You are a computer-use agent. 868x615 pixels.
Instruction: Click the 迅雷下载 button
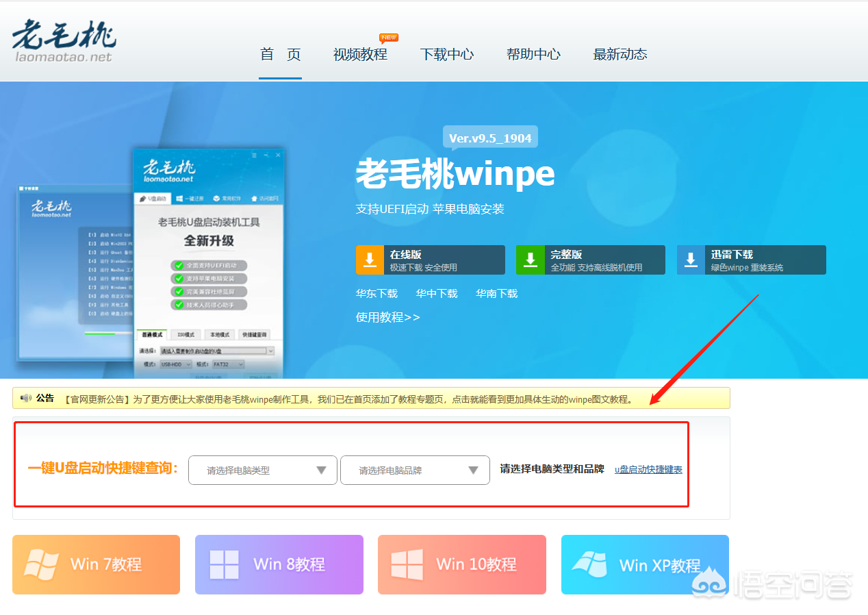coord(752,260)
